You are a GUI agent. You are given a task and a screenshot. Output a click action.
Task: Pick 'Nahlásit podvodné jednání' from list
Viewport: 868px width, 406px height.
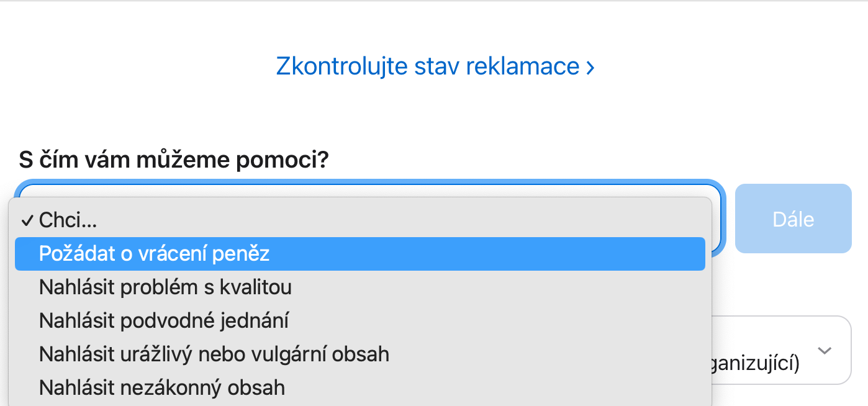163,321
